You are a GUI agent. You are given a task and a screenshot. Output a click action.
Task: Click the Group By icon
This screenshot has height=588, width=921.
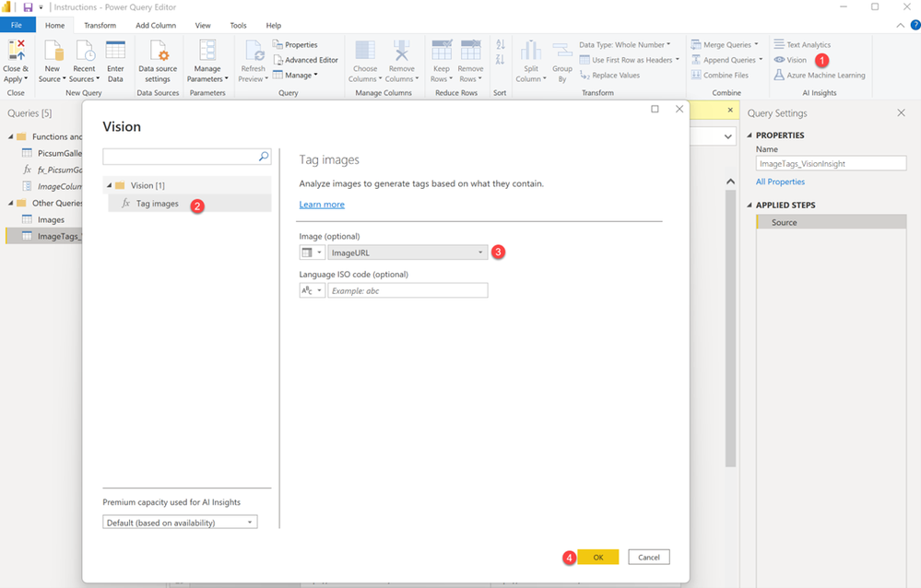[x=562, y=51]
